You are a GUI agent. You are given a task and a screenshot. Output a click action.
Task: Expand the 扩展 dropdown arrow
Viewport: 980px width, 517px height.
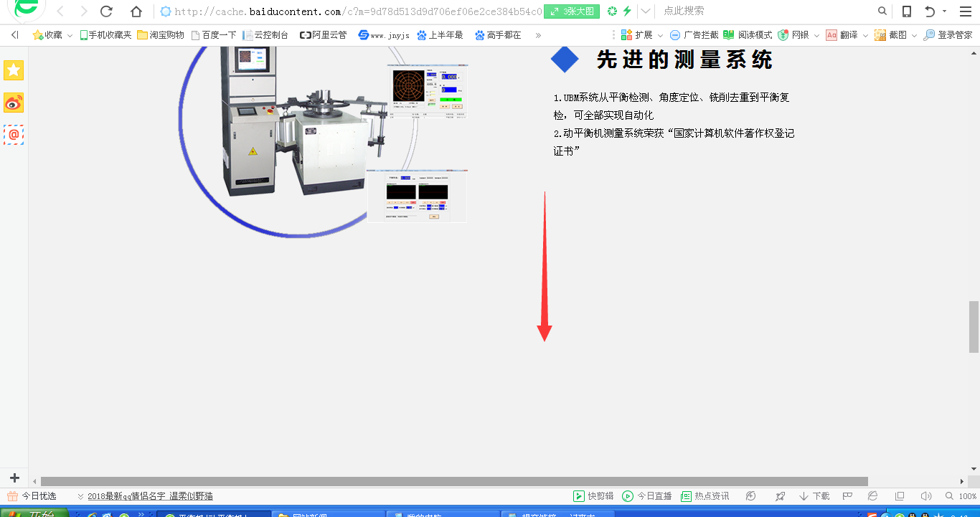pyautogui.click(x=659, y=35)
